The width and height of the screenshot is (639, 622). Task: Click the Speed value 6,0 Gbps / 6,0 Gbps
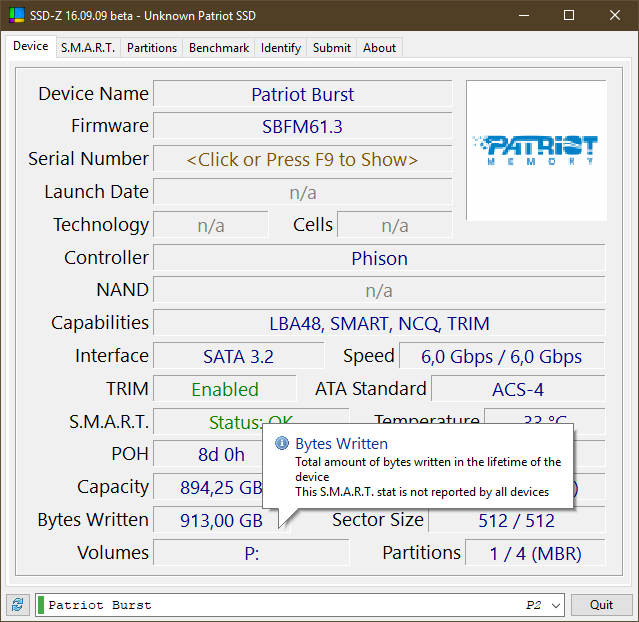click(x=502, y=356)
